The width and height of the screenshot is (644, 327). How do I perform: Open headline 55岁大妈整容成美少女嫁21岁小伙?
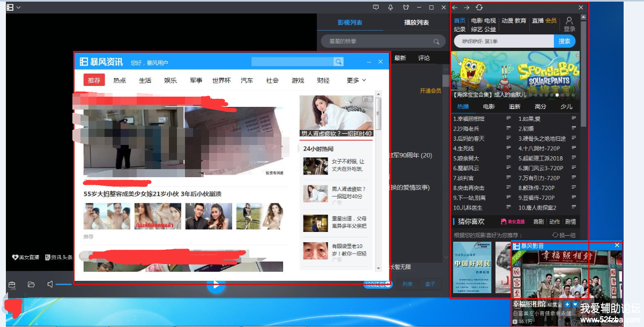coord(152,194)
